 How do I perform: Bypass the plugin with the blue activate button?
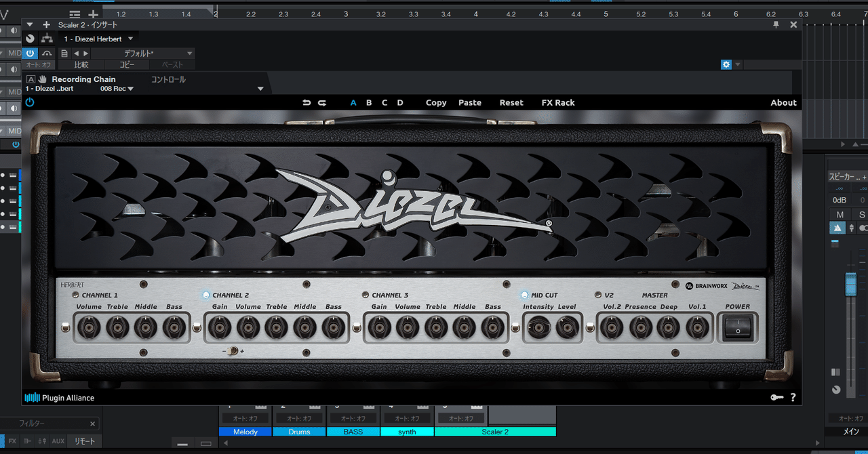click(x=30, y=53)
